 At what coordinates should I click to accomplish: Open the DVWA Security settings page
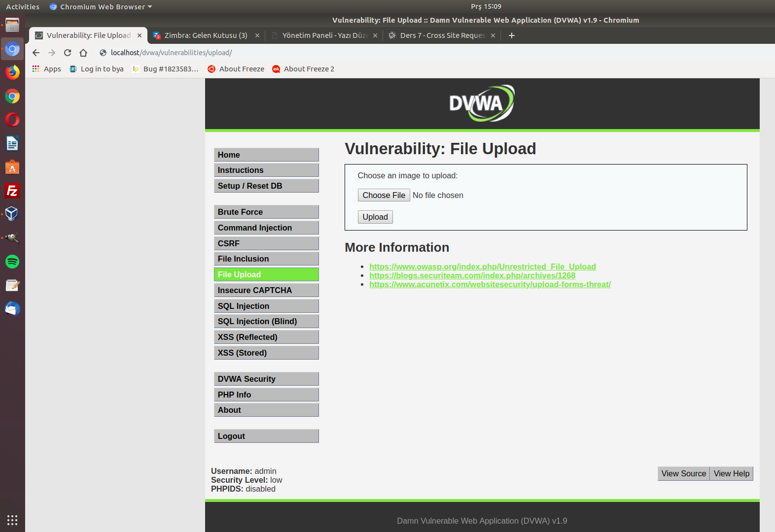pyautogui.click(x=266, y=379)
